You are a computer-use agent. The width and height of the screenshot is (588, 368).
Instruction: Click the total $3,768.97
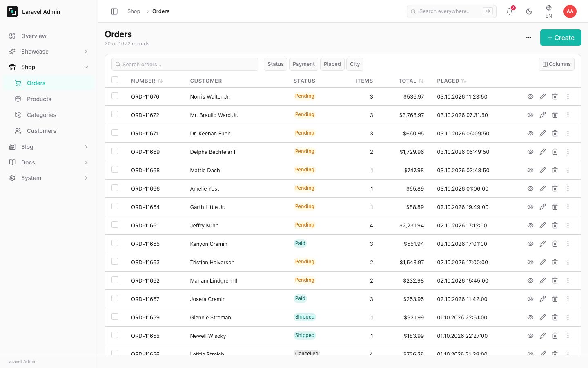pyautogui.click(x=412, y=115)
